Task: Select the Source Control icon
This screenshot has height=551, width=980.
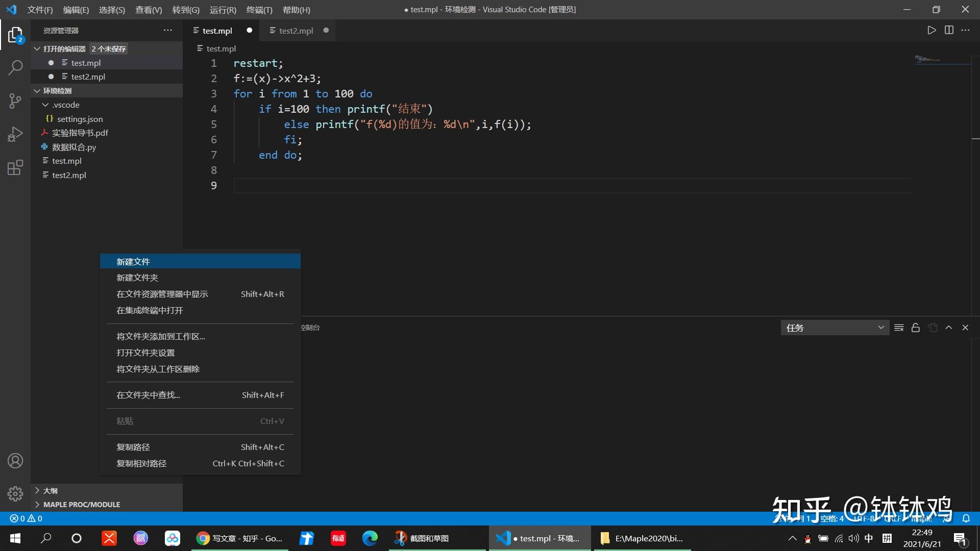Action: click(15, 101)
